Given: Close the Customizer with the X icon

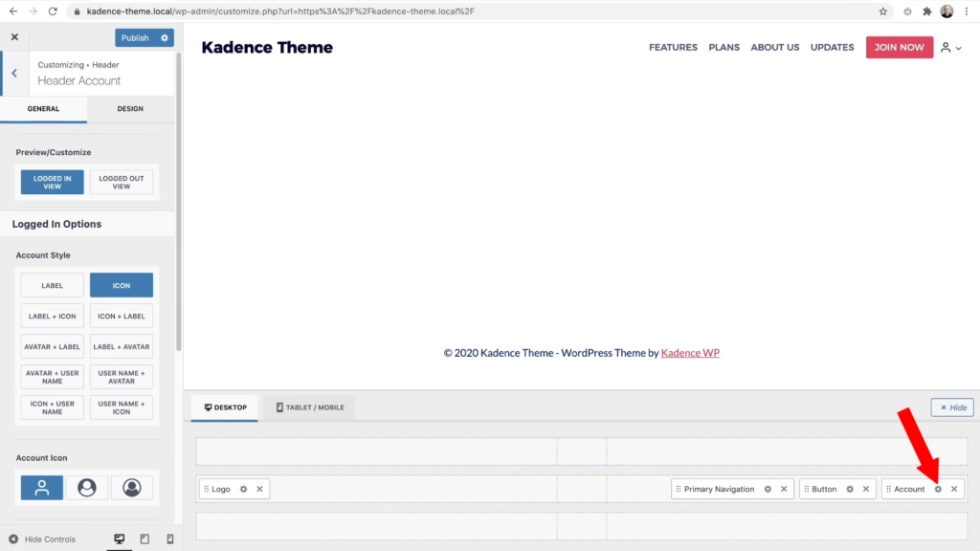Looking at the screenshot, I should click(14, 37).
